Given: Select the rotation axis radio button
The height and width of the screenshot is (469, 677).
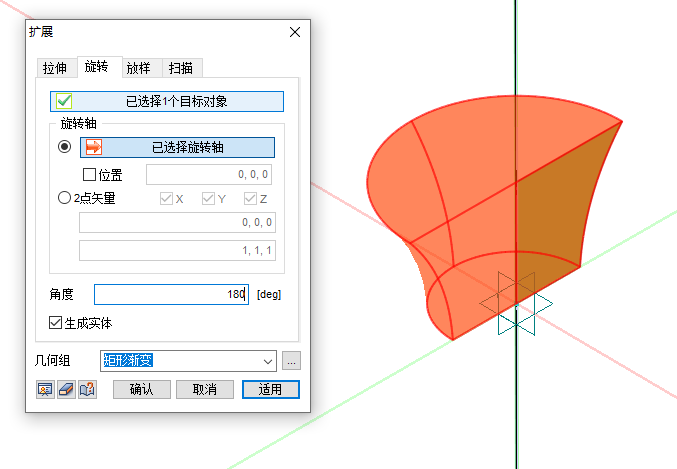Looking at the screenshot, I should tap(64, 146).
